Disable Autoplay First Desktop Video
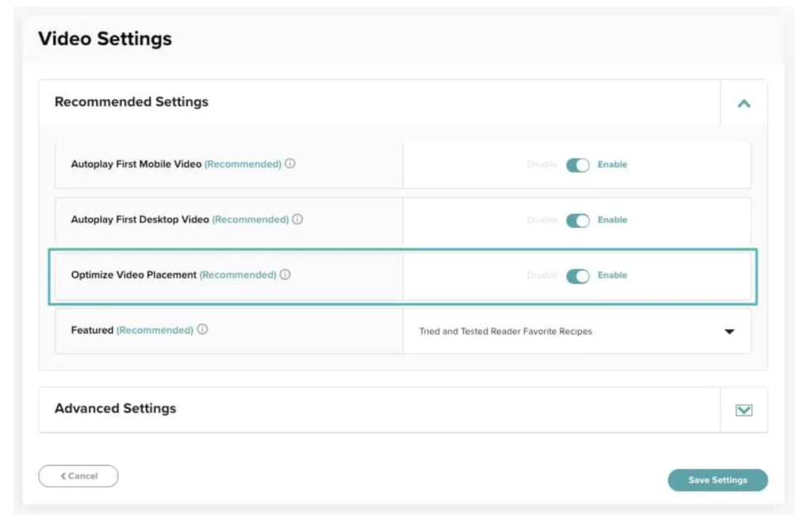The height and width of the screenshot is (527, 812). pos(577,220)
